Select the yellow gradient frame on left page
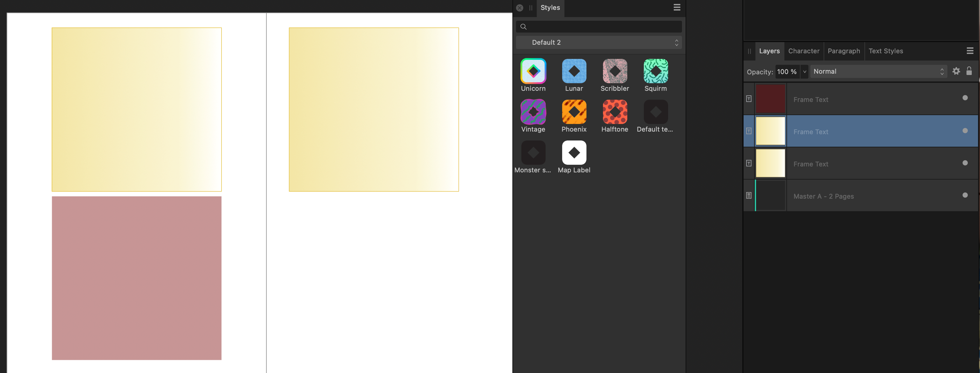Viewport: 980px width, 373px height. [x=137, y=110]
